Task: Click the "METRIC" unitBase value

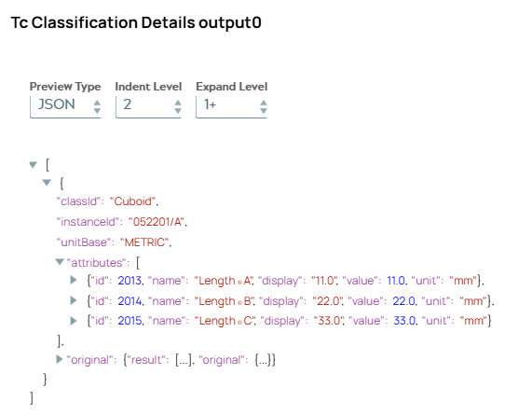Action: point(144,242)
